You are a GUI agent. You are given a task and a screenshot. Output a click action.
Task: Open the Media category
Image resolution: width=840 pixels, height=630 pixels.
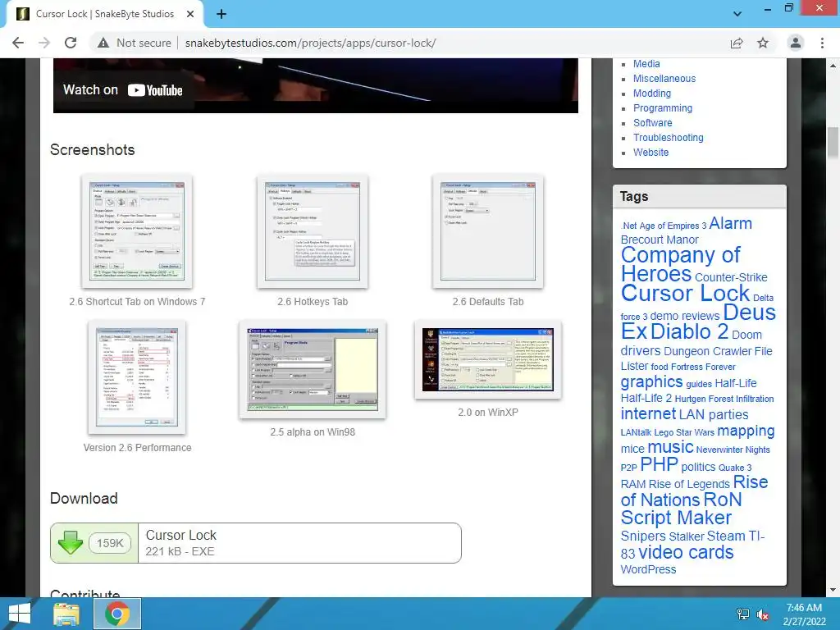point(646,64)
